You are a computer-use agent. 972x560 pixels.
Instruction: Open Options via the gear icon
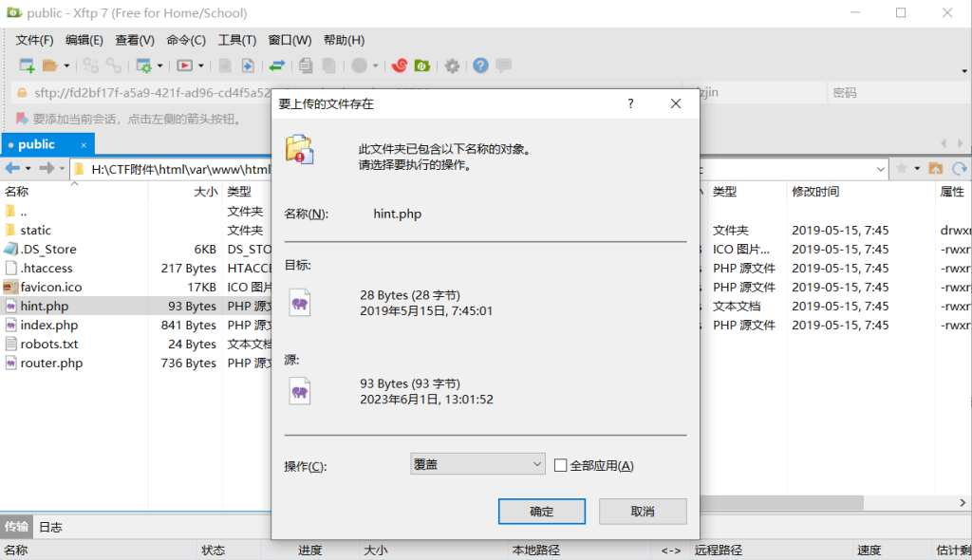452,65
